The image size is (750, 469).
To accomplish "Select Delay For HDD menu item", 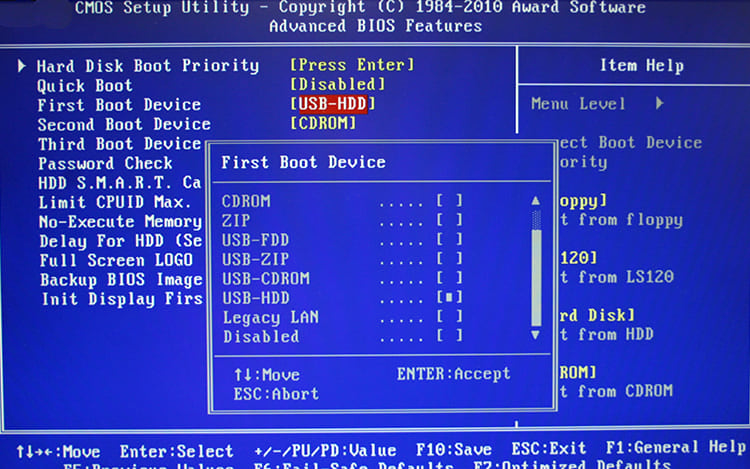I will (x=121, y=241).
